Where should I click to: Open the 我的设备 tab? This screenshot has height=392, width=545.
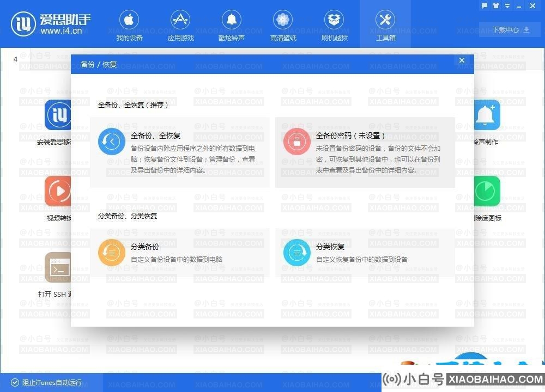129,26
